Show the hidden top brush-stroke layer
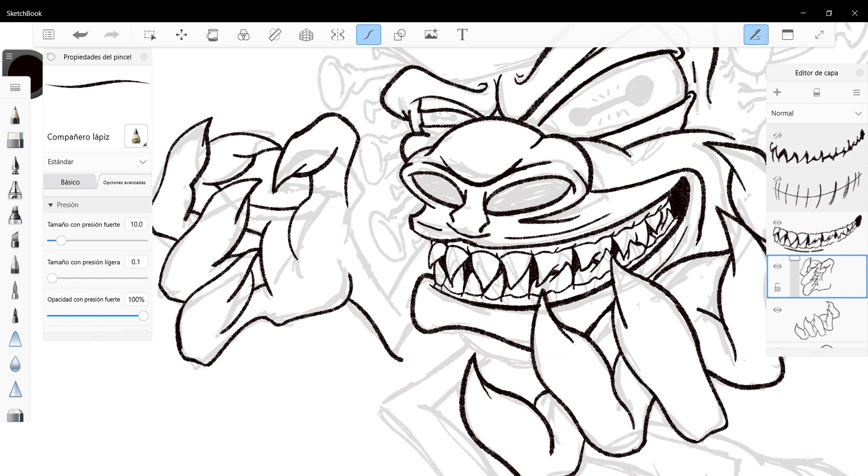The height and width of the screenshot is (476, 868). click(777, 135)
